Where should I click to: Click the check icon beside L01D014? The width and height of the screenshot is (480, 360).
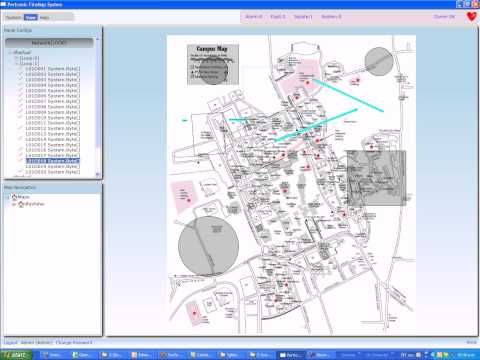click(21, 139)
